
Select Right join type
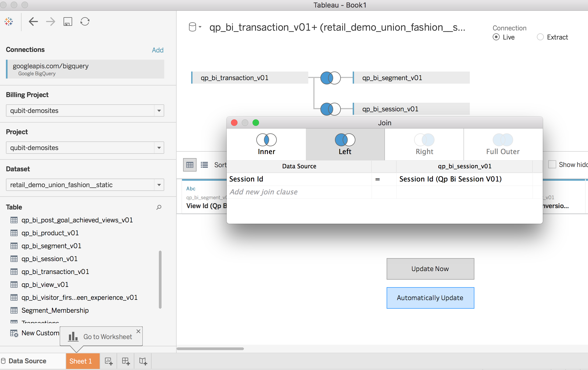424,144
